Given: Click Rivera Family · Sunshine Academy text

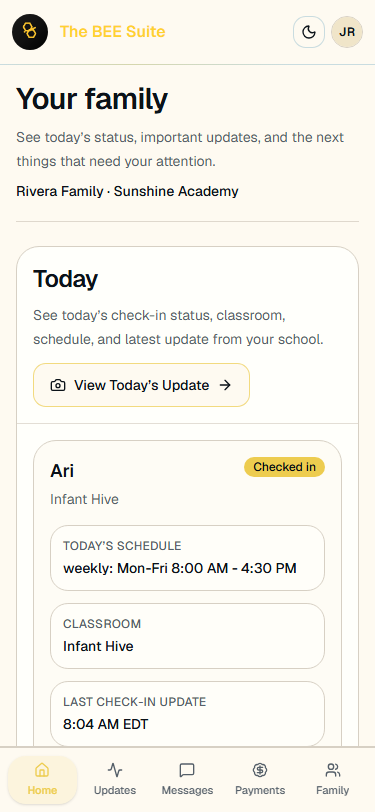Looking at the screenshot, I should coord(127,191).
